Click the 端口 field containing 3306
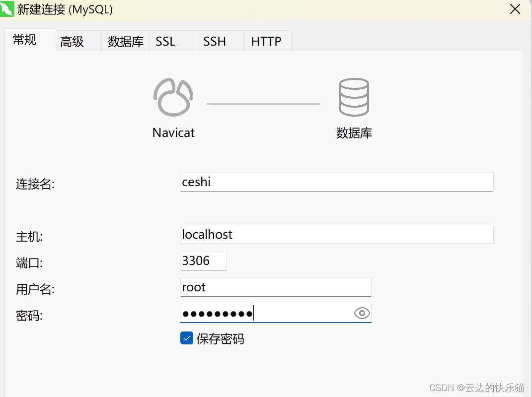 (203, 261)
